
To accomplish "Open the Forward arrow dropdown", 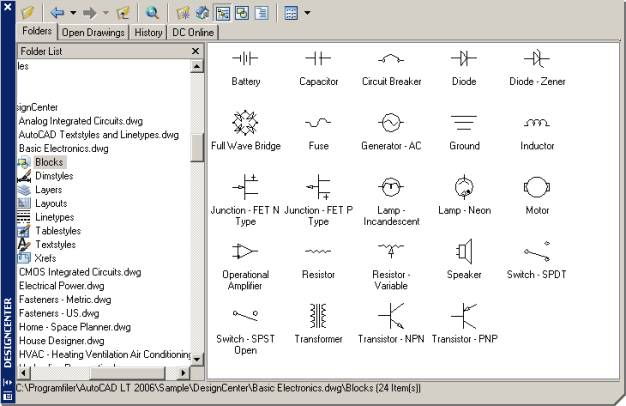I will (x=105, y=13).
